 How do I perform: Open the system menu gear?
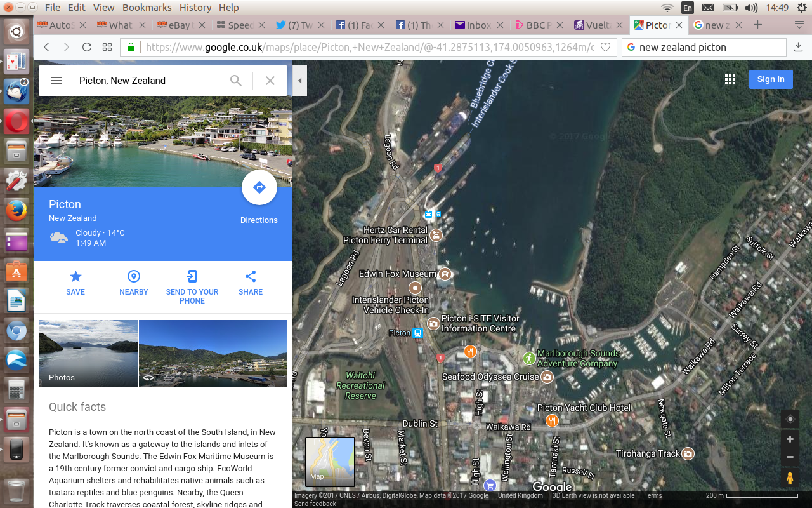(802, 8)
